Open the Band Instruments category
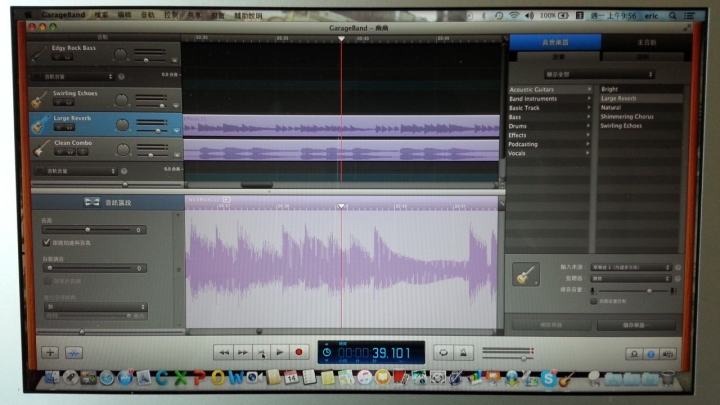 pos(550,99)
